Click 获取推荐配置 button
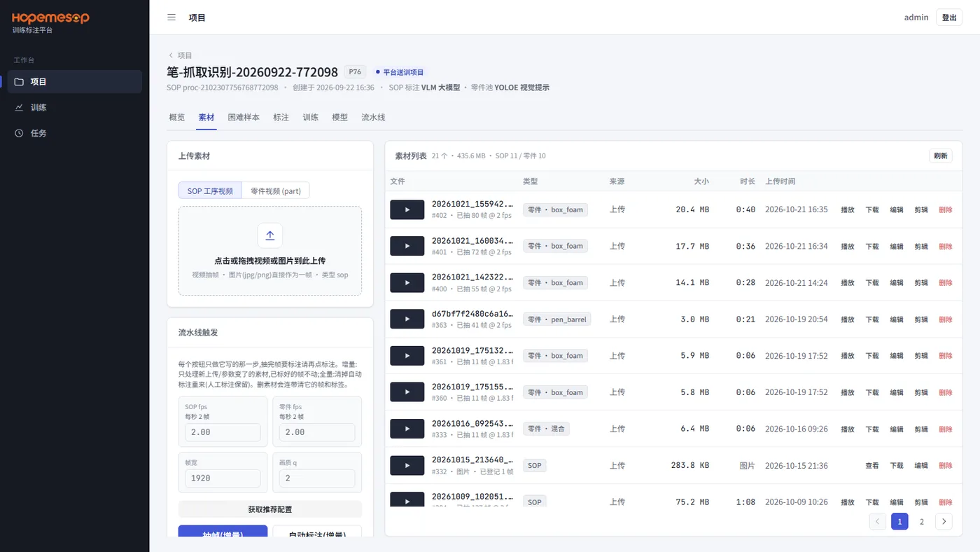 270,509
